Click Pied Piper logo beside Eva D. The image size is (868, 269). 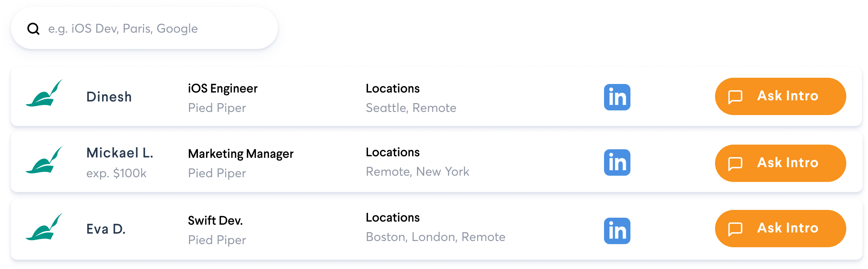(x=44, y=227)
